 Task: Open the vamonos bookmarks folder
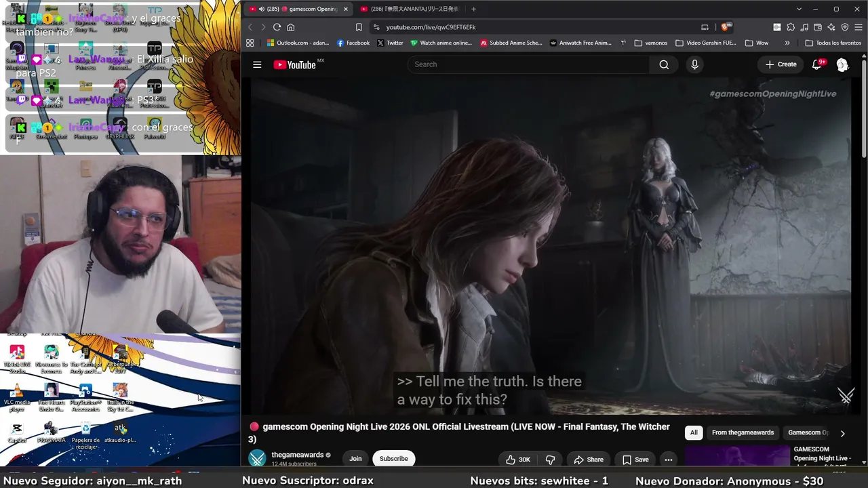650,43
